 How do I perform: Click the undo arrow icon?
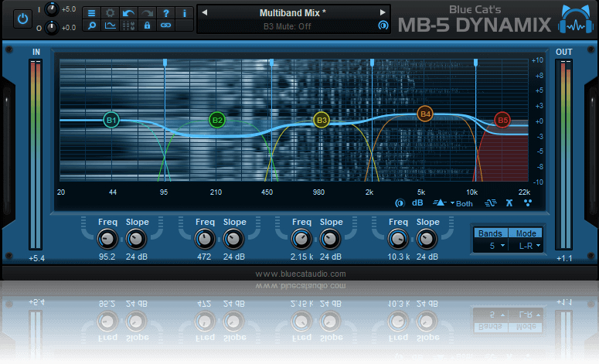(128, 13)
